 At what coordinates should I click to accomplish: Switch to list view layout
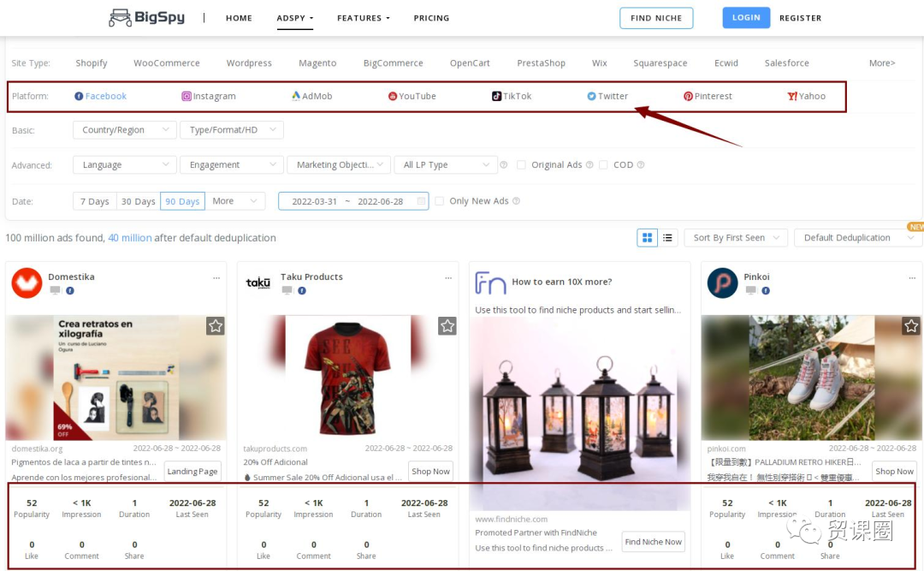[x=667, y=238]
